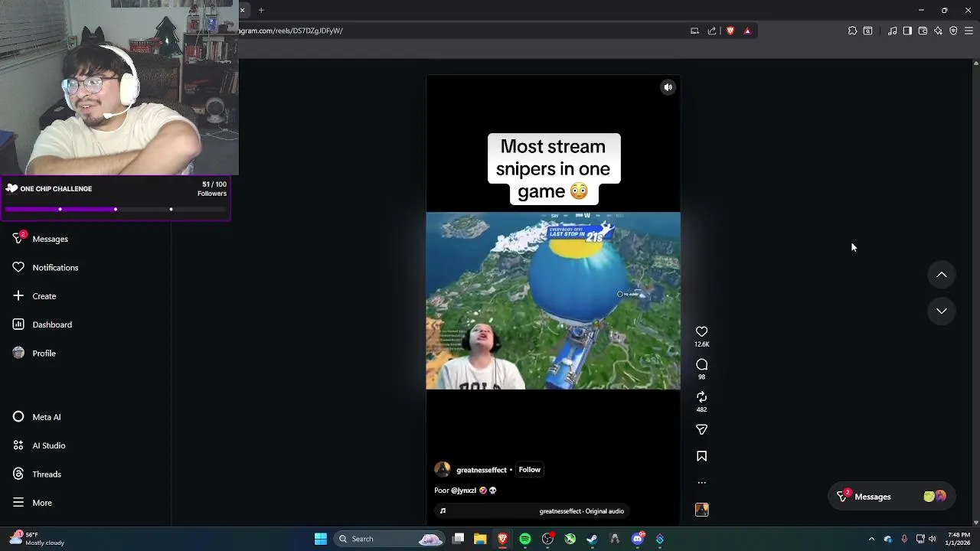The image size is (980, 551).
Task: Open the reel's three-dot more options
Action: pyautogui.click(x=701, y=483)
